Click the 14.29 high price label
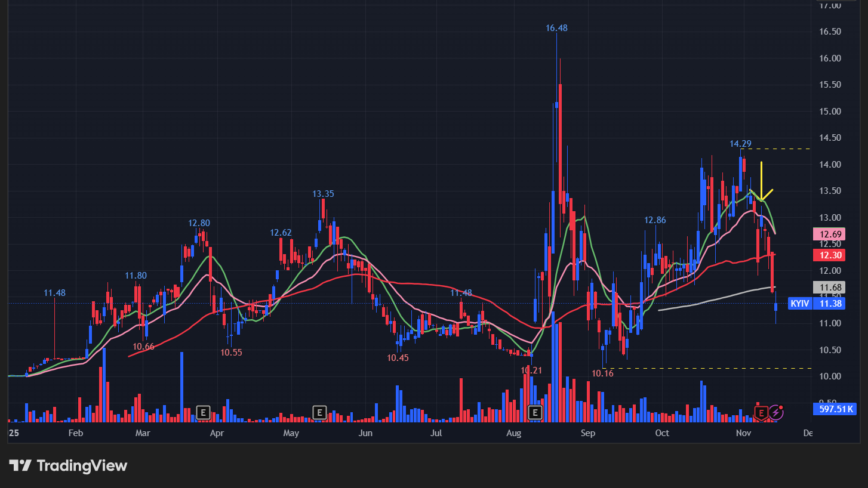This screenshot has height=488, width=868. tap(740, 144)
